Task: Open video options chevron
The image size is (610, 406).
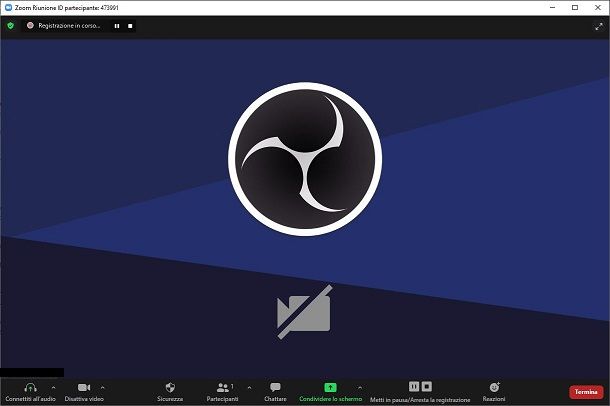Action: [x=103, y=387]
